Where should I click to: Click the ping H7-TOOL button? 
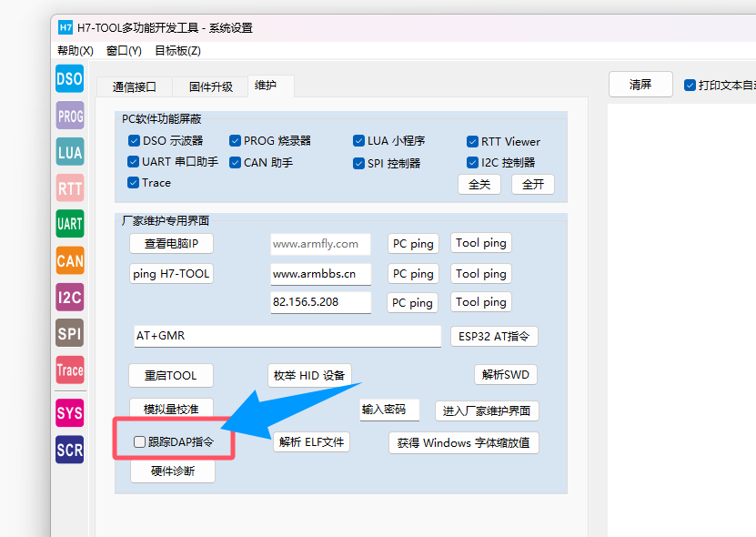pos(171,274)
